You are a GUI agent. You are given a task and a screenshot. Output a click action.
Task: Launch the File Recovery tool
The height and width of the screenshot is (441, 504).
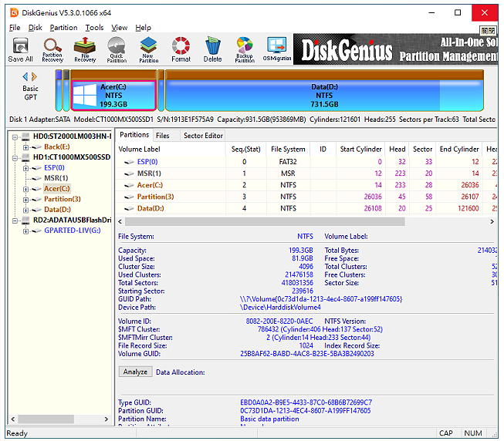tap(85, 49)
